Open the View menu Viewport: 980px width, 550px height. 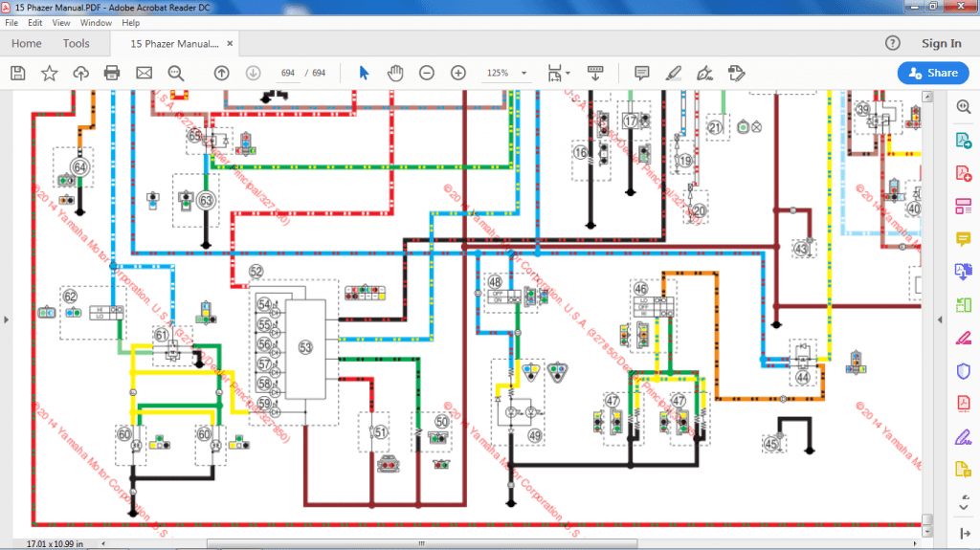click(60, 23)
